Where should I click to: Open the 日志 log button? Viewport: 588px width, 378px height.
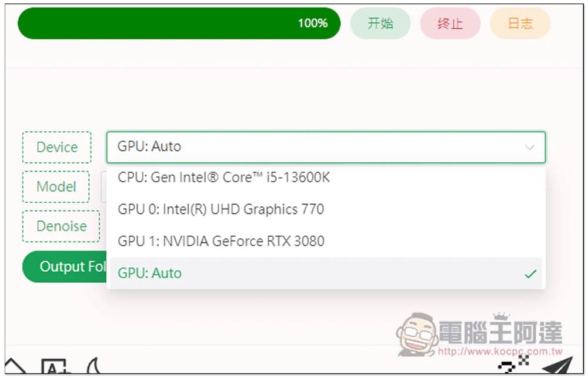click(x=520, y=24)
